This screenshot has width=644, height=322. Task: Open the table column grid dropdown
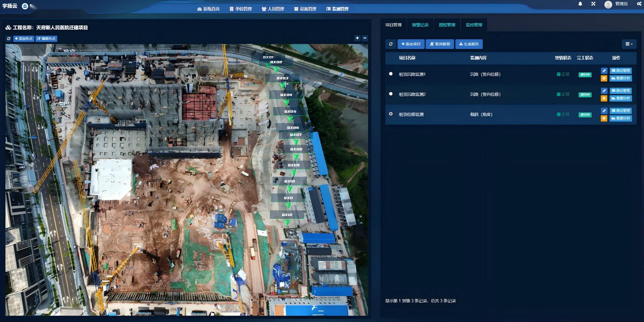click(x=629, y=44)
